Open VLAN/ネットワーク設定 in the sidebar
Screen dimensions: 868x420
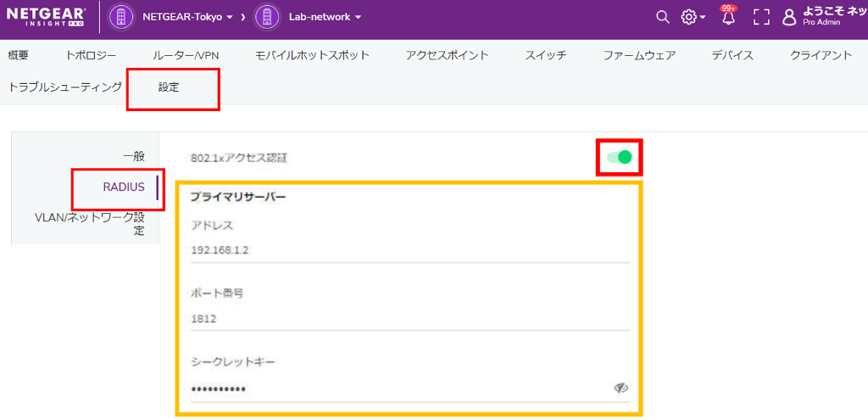point(90,223)
